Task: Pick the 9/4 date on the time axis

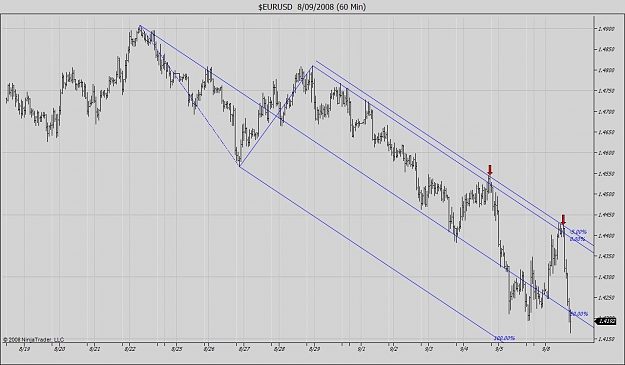Action: (x=464, y=349)
